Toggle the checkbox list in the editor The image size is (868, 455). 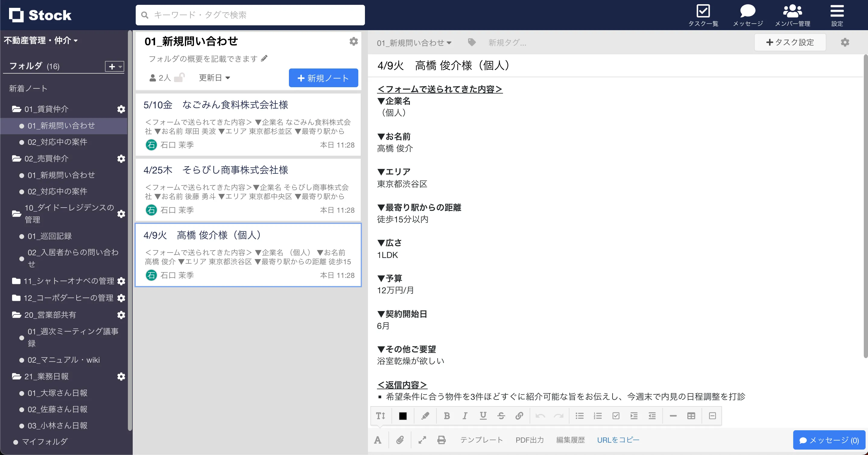[616, 415]
